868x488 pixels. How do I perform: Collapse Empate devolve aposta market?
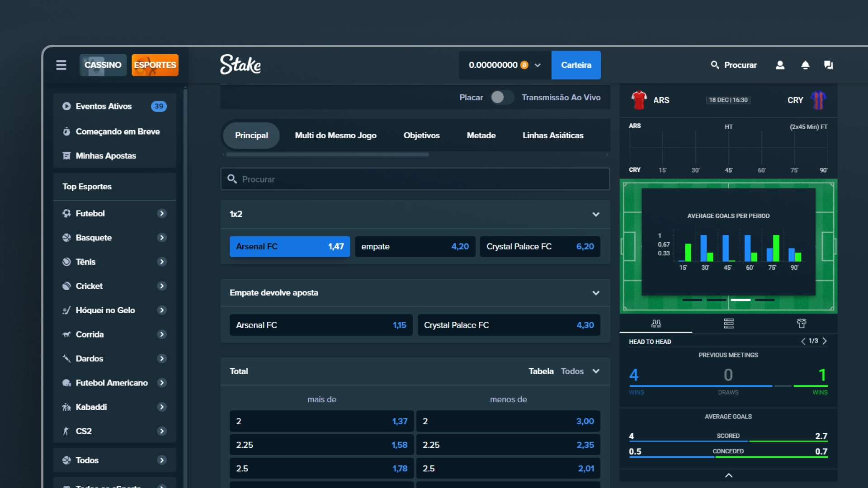click(596, 293)
